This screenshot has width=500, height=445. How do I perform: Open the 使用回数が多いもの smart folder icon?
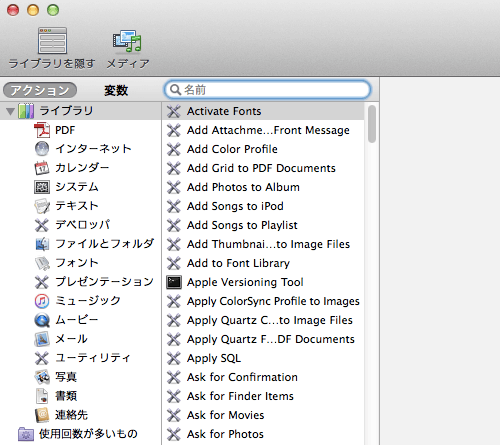26,434
